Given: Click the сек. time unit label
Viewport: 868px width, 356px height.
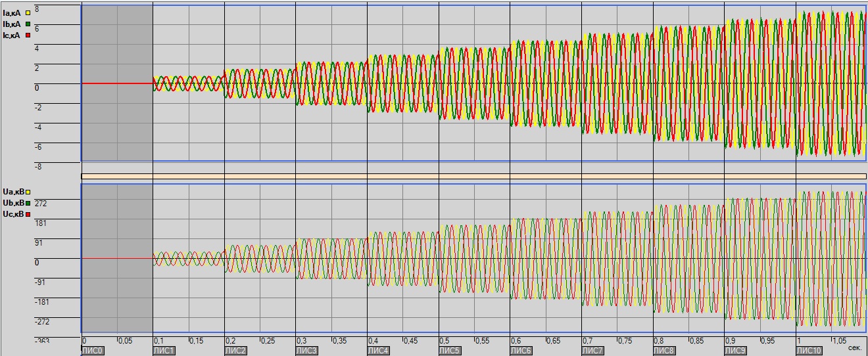Looking at the screenshot, I should [856, 347].
